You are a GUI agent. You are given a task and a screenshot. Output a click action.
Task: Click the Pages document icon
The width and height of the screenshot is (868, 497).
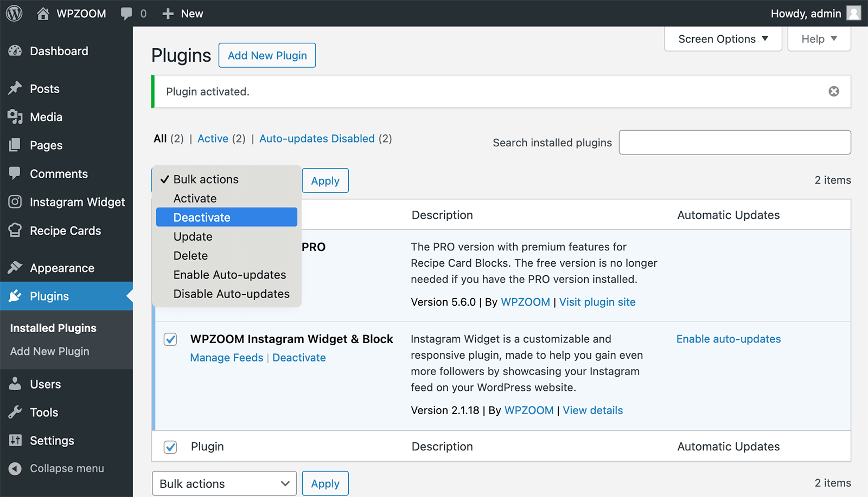click(x=15, y=145)
